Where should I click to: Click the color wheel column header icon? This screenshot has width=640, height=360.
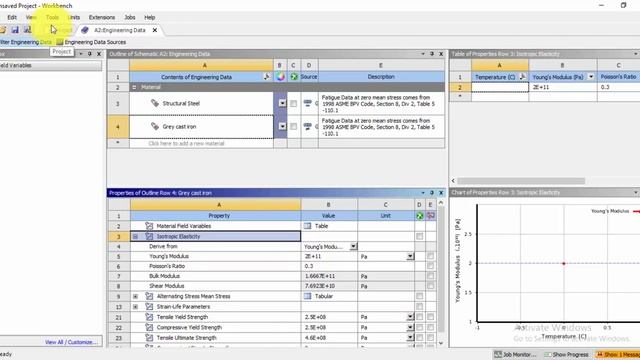280,77
